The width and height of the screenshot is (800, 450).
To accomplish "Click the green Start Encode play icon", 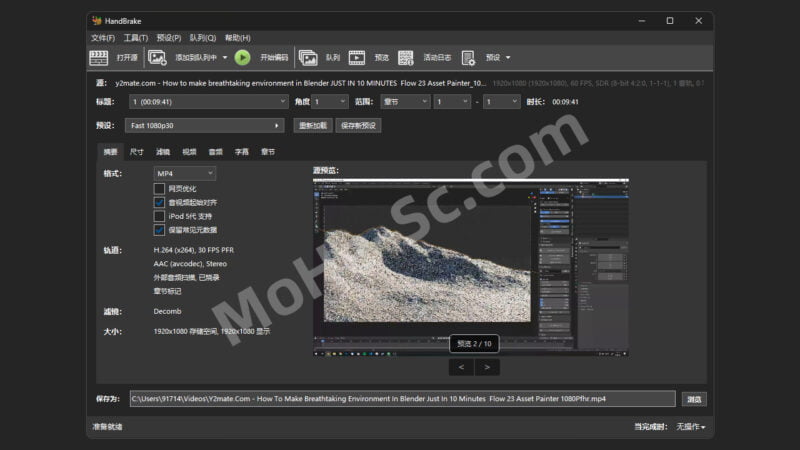I will (242, 58).
